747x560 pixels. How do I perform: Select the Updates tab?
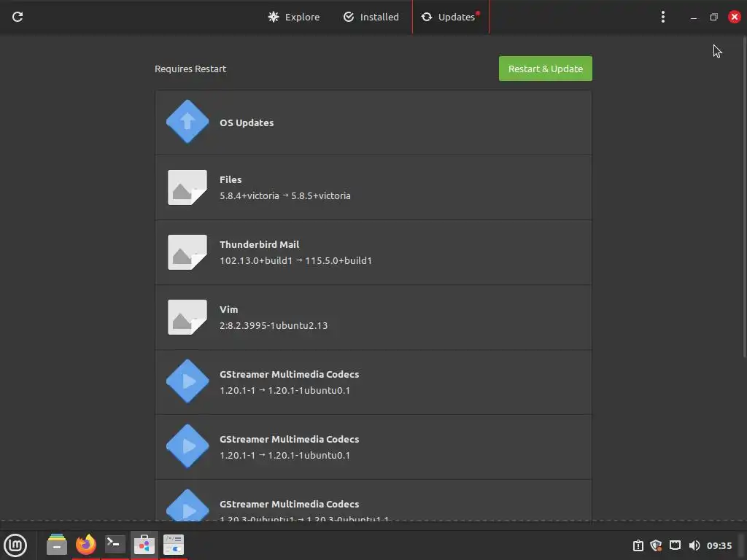click(x=450, y=17)
